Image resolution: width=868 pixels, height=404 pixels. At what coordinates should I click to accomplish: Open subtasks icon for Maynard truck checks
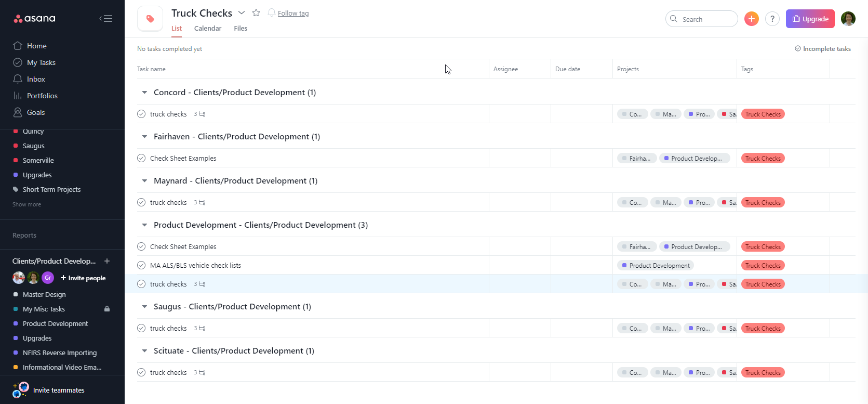click(202, 202)
